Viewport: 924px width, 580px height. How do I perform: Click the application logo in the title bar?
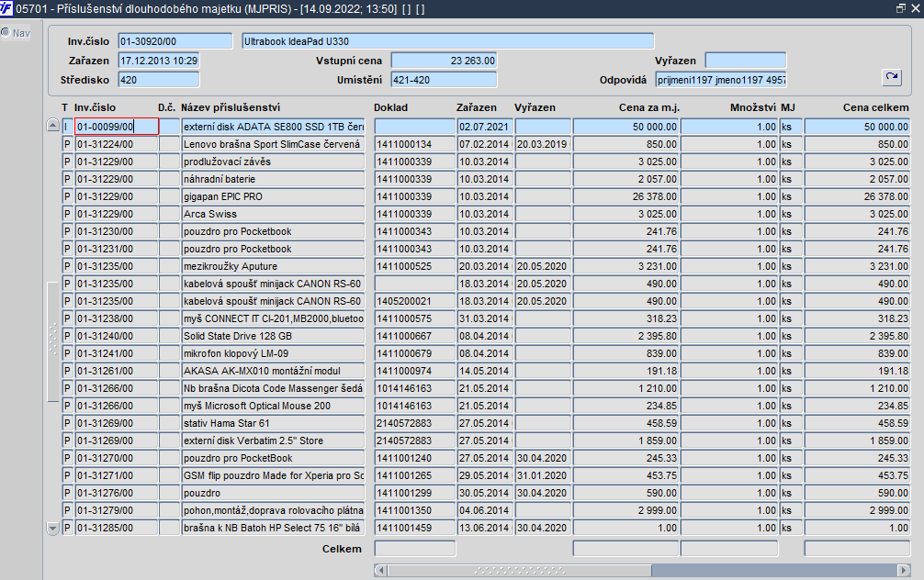pyautogui.click(x=8, y=8)
